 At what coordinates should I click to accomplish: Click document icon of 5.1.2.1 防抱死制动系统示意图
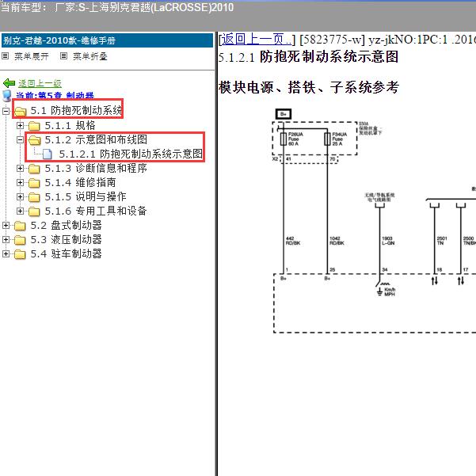(x=47, y=154)
